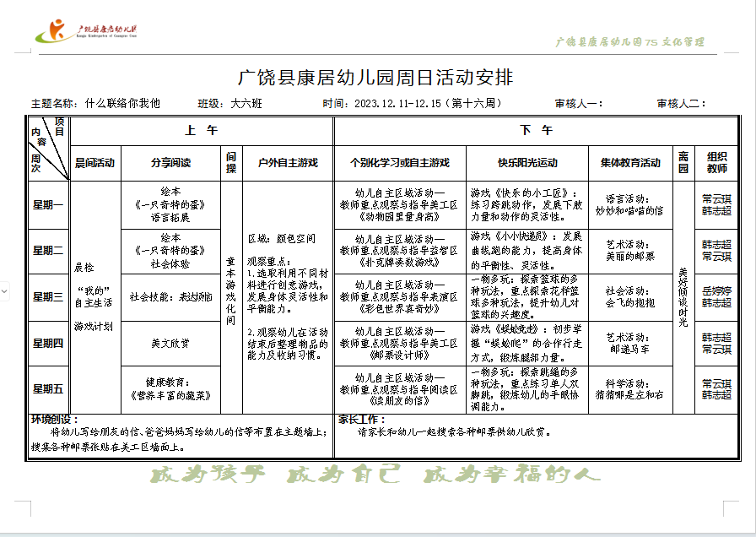Click the 一物多玩 jump rope exploration cell
756x537 pixels.
pos(527,389)
